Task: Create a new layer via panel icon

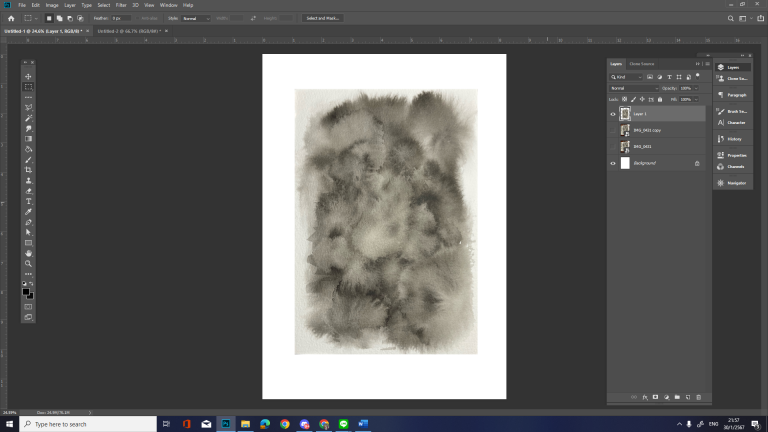Action: (x=687, y=397)
